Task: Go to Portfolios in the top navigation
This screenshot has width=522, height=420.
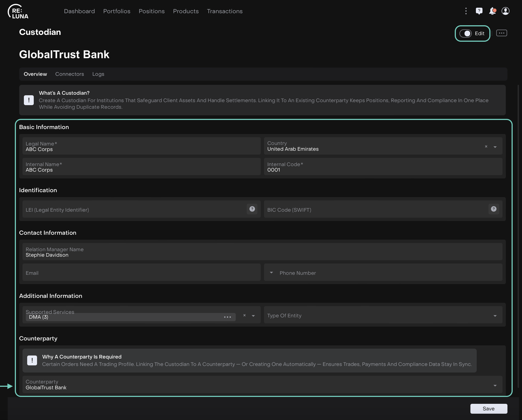Action: (117, 11)
